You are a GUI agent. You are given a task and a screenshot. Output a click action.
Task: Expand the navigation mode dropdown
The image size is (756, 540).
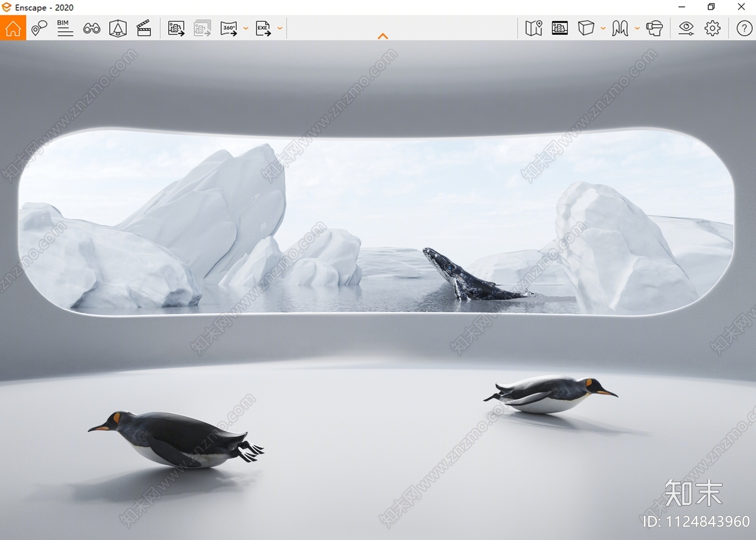pyautogui.click(x=637, y=28)
